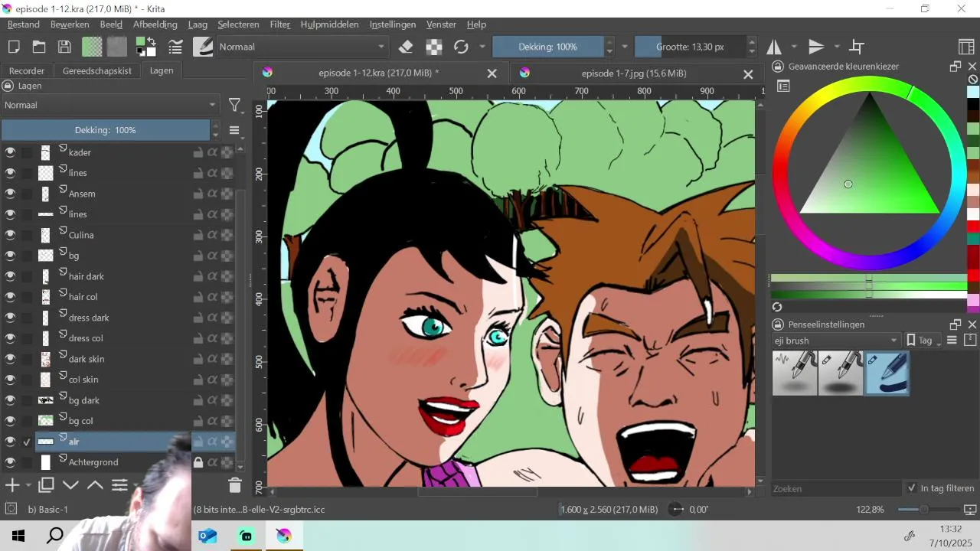
Task: Hide the Ansem layer
Action: 10,194
